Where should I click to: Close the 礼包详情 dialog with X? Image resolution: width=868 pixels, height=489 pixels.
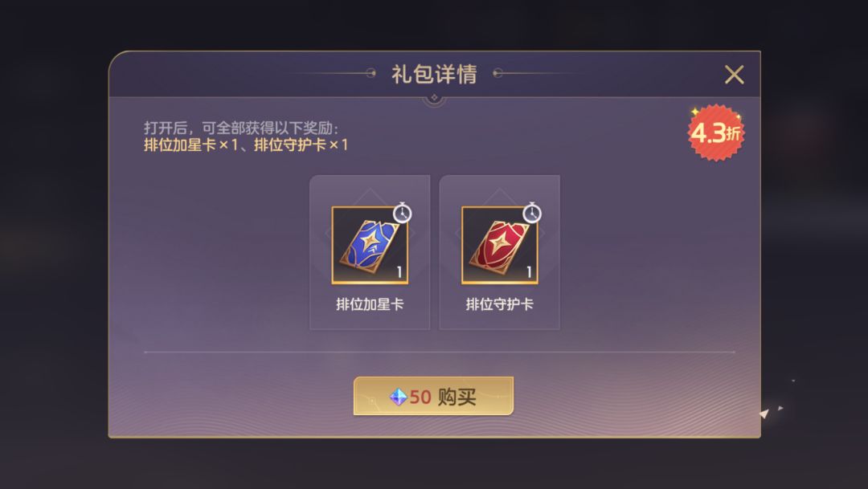(734, 74)
